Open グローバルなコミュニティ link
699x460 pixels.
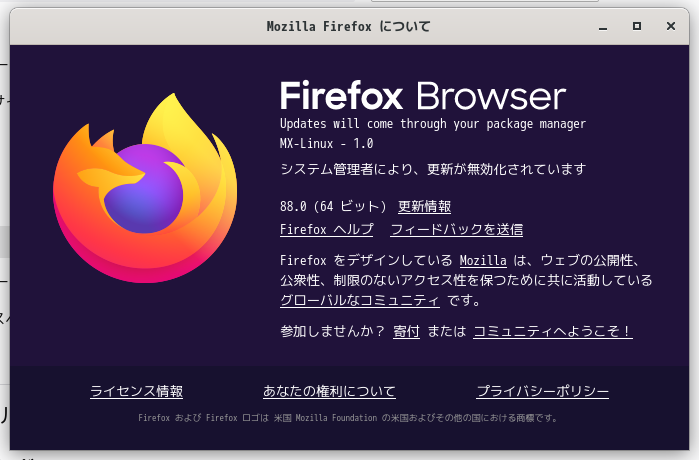pyautogui.click(x=360, y=300)
